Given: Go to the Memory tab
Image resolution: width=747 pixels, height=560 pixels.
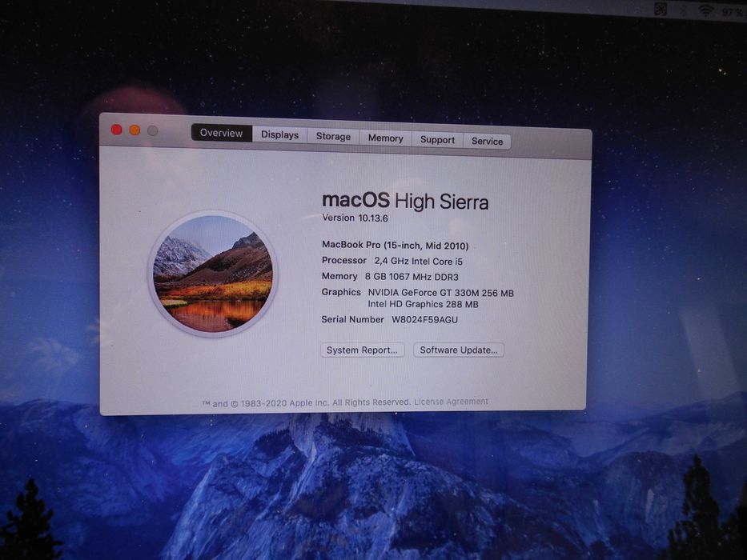Looking at the screenshot, I should click(385, 138).
